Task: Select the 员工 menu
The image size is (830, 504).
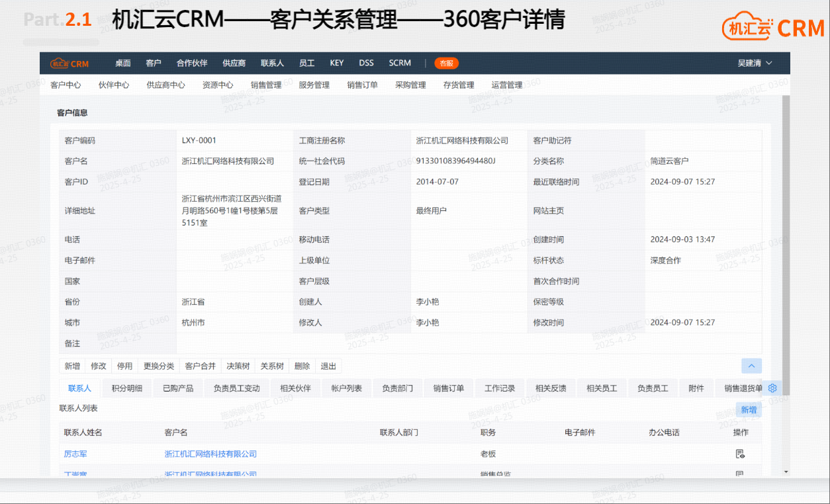Action: [307, 63]
